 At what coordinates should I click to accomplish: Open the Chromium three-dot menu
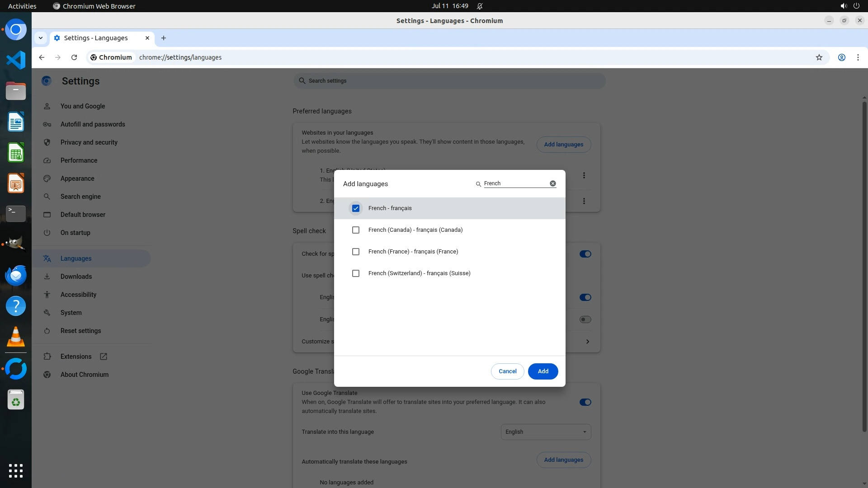858,57
